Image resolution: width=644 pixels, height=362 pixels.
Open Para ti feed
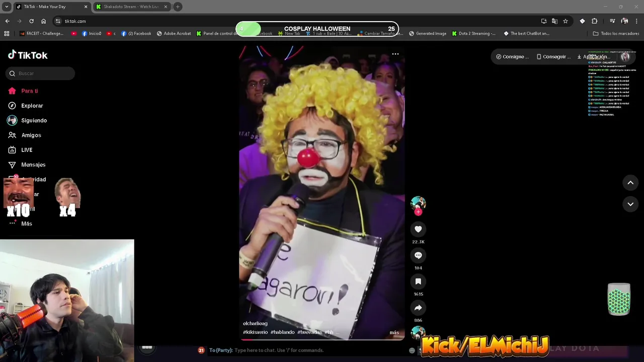[23, 91]
